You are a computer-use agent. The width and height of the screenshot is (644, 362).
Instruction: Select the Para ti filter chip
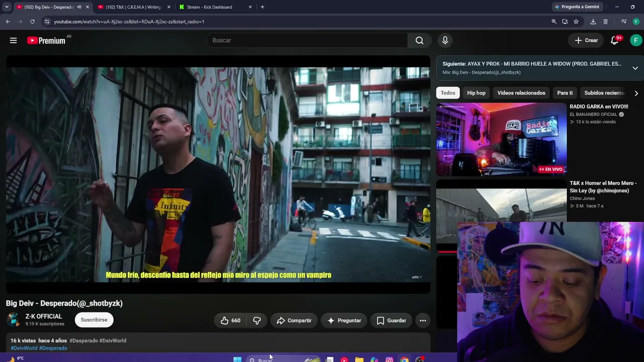tap(565, 93)
